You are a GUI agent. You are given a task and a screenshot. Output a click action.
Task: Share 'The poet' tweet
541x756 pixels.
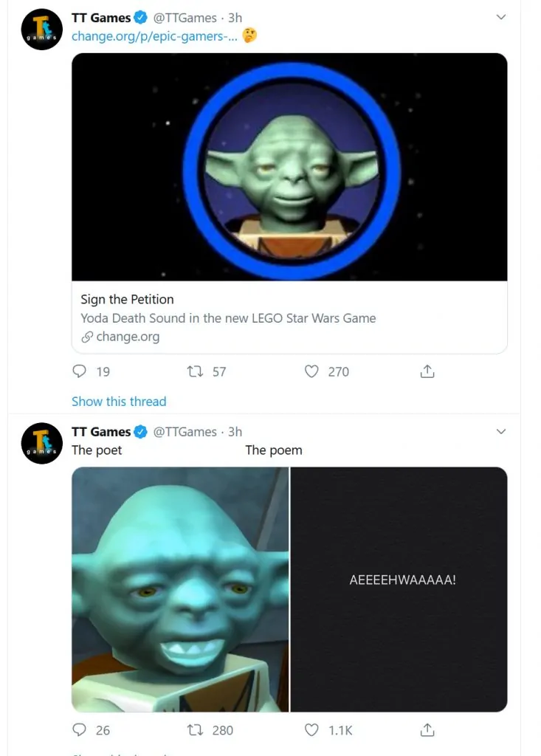427,729
